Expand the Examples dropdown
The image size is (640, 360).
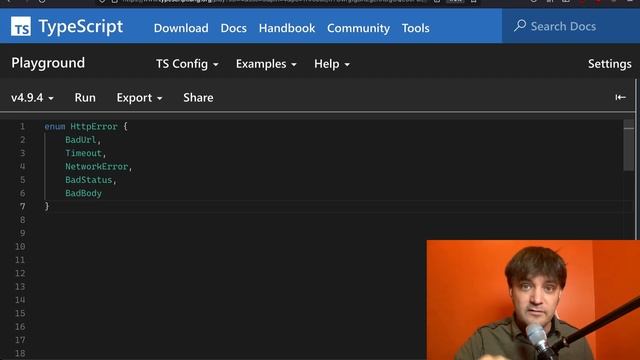click(x=266, y=64)
